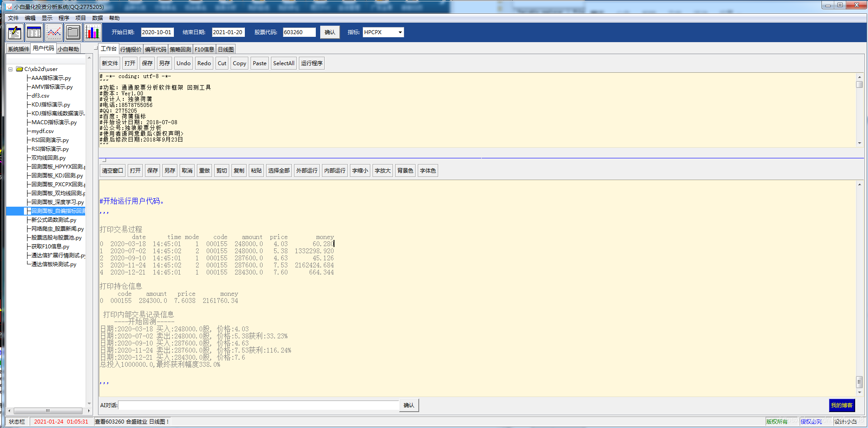Click the 运行程序 button
This screenshot has height=428, width=868.
tap(312, 63)
